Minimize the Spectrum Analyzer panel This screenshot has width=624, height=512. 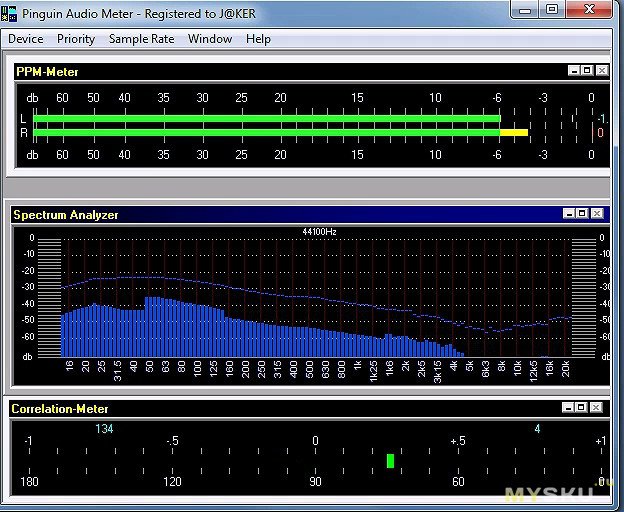(568, 214)
